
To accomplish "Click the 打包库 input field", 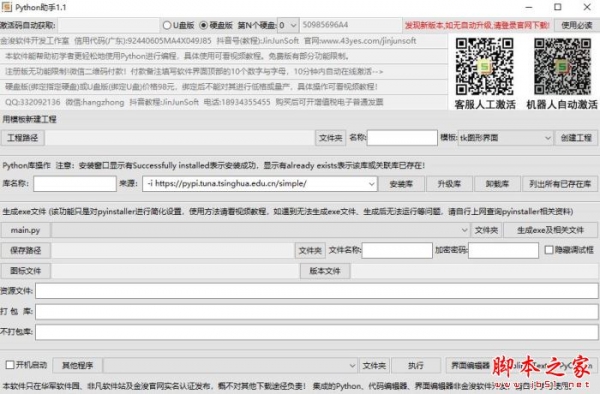I will [317, 312].
